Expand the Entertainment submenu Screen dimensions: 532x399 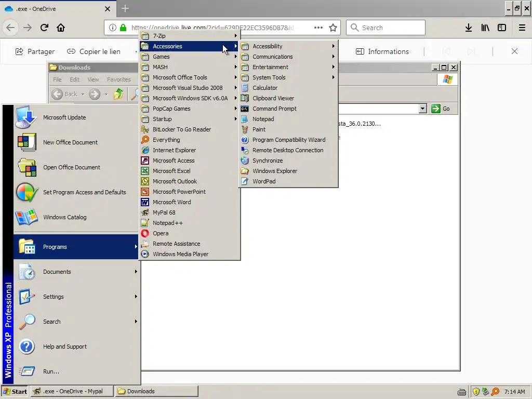[x=288, y=67]
